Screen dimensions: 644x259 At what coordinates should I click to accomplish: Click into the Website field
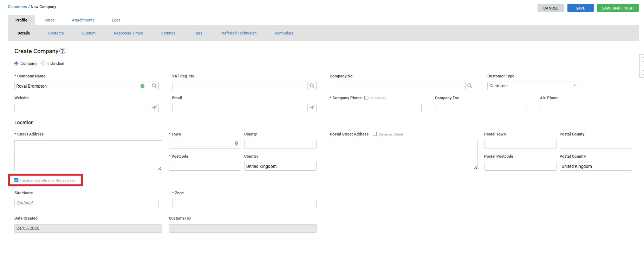pos(82,108)
